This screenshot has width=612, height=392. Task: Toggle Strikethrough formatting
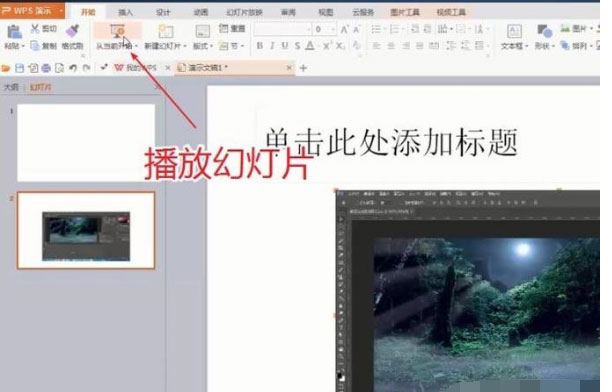pos(297,46)
